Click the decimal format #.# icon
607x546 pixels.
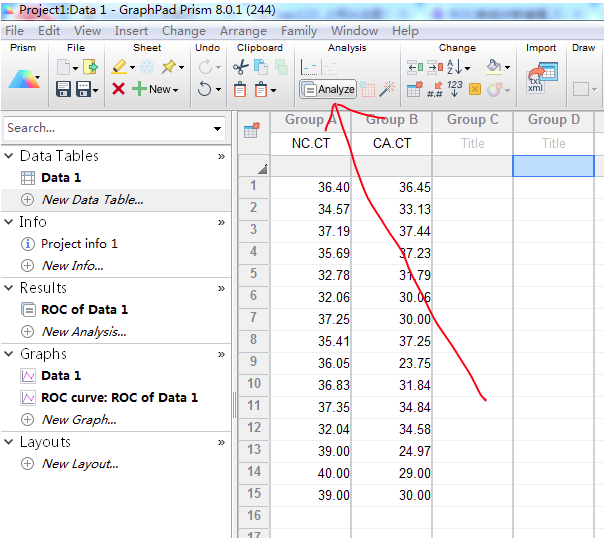pyautogui.click(x=435, y=89)
